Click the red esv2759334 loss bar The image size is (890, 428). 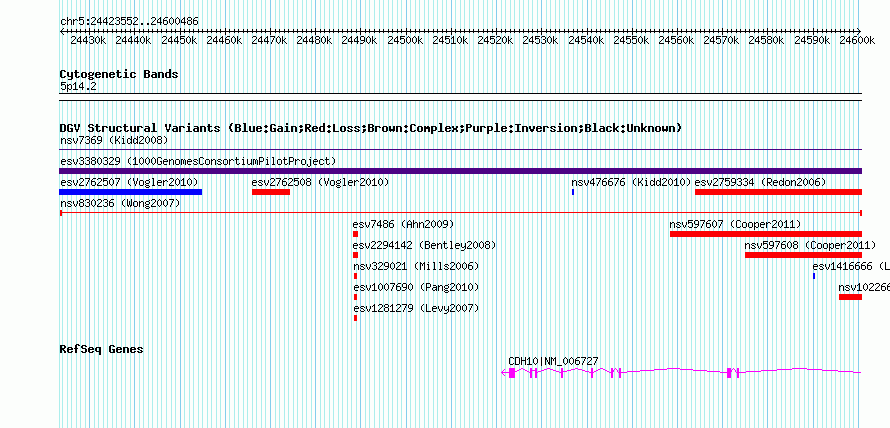[778, 192]
